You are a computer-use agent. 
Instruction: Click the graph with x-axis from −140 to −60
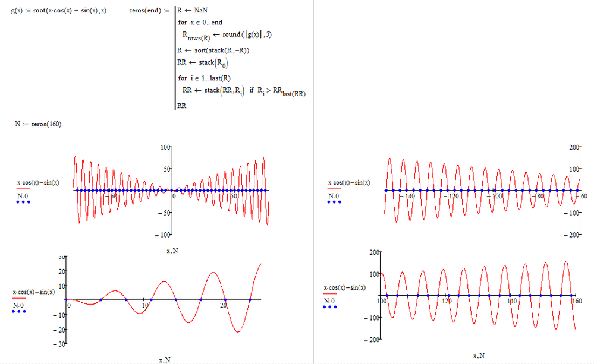click(482, 191)
